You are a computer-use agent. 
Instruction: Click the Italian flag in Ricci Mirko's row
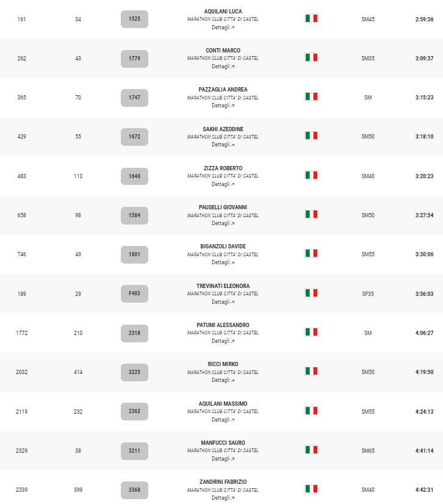tap(311, 371)
